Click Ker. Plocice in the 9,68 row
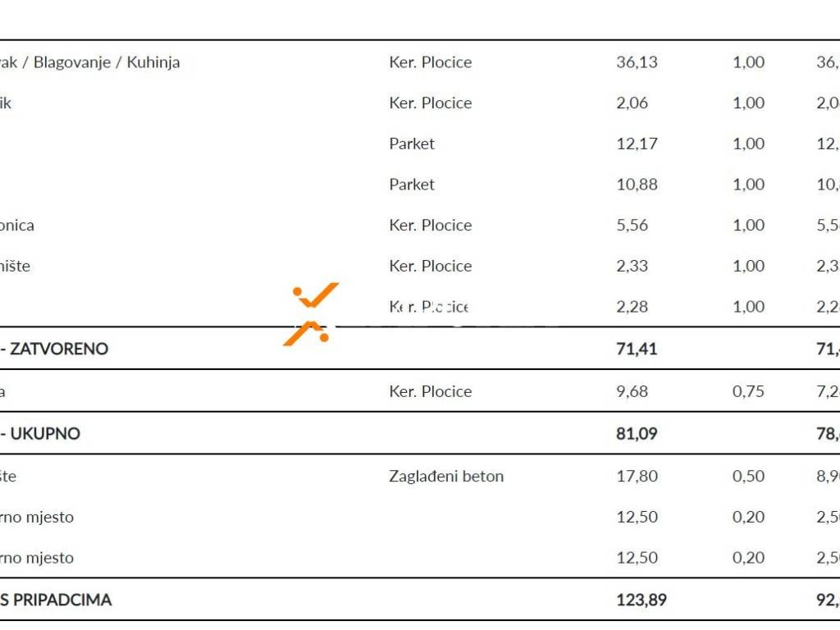The image size is (840, 630). tap(430, 391)
